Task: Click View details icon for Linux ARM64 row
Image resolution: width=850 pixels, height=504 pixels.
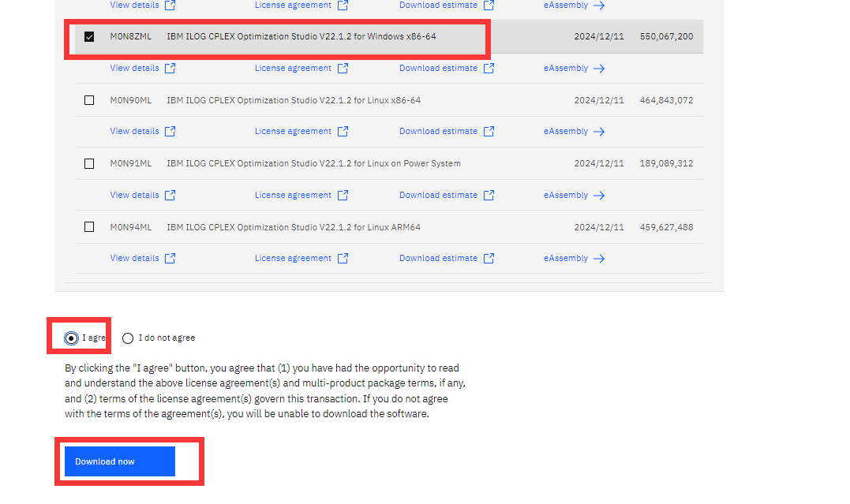Action: (x=170, y=259)
